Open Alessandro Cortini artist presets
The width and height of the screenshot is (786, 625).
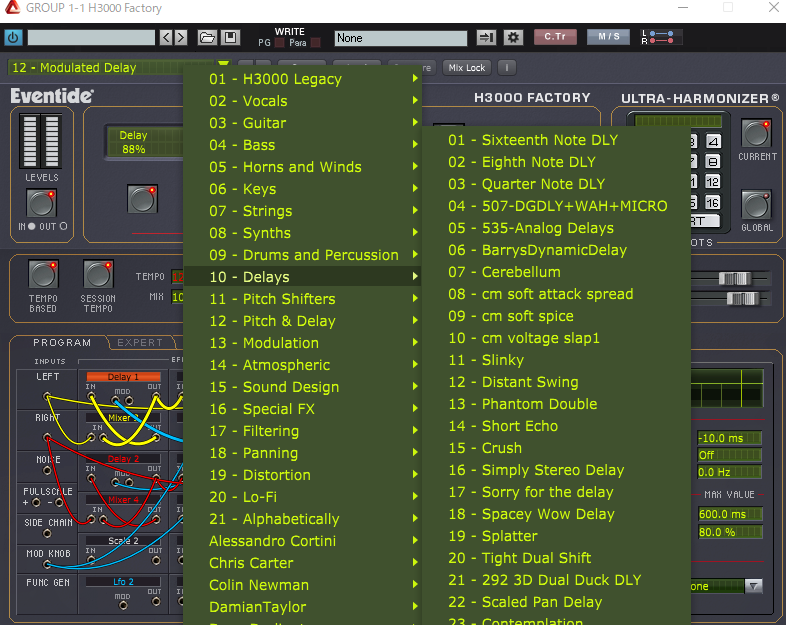303,541
